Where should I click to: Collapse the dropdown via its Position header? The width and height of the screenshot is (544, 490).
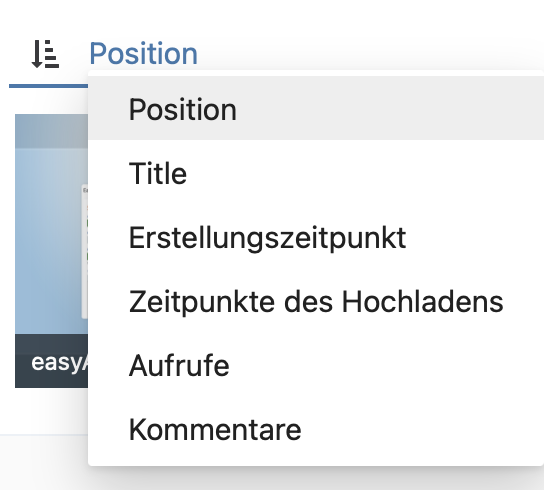(x=143, y=53)
